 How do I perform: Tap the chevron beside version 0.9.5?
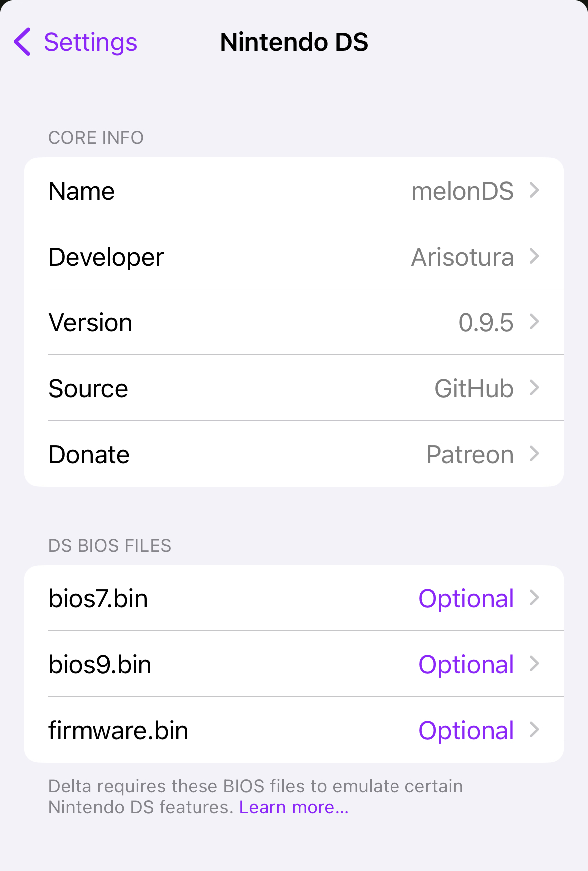click(534, 322)
